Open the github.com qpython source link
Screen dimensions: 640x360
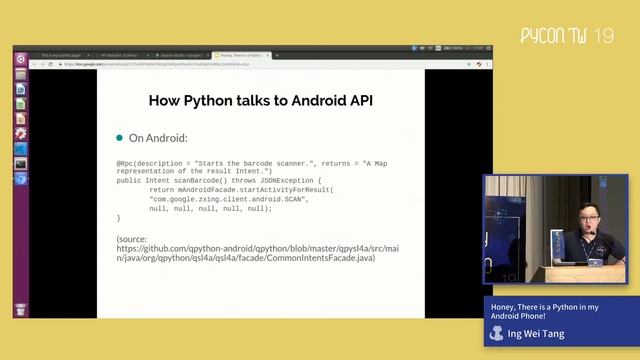click(x=258, y=253)
